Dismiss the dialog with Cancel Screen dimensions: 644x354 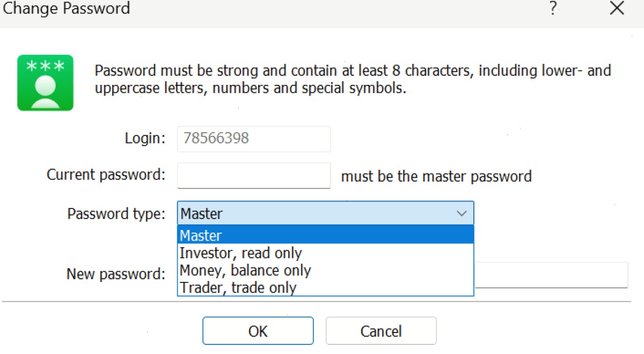coord(381,331)
